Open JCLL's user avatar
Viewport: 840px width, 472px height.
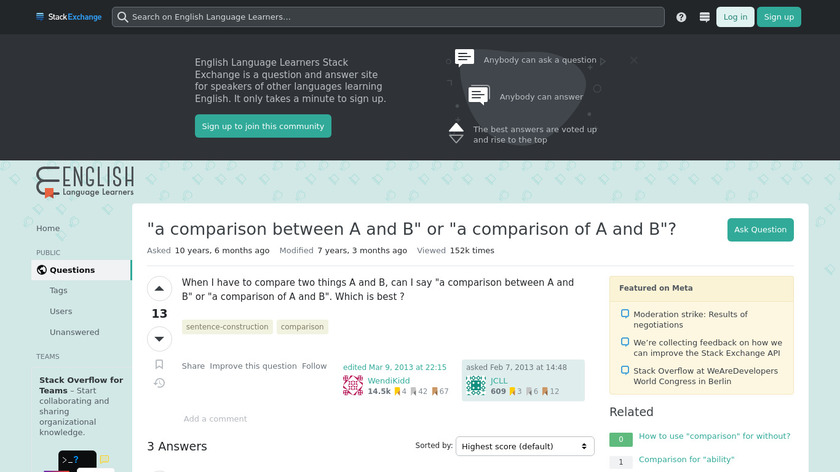[x=476, y=385]
